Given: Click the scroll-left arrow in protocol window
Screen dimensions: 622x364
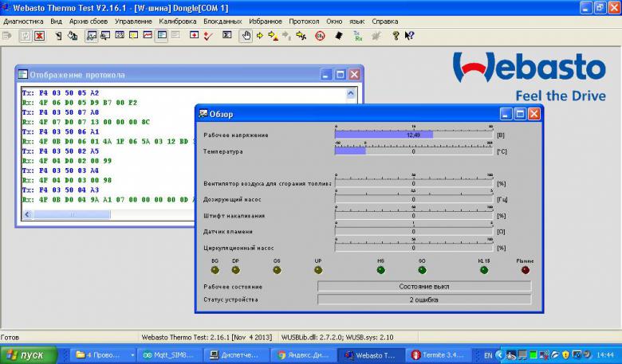Looking at the screenshot, I should (27, 215).
